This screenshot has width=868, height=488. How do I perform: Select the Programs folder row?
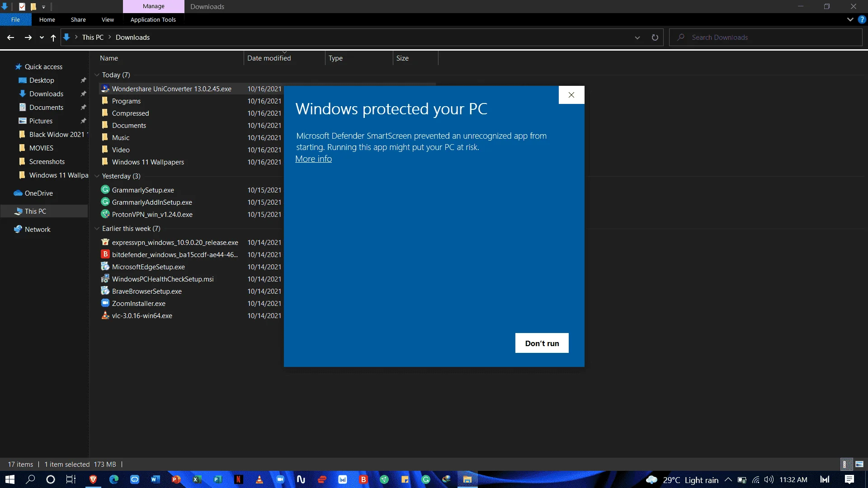coord(126,101)
